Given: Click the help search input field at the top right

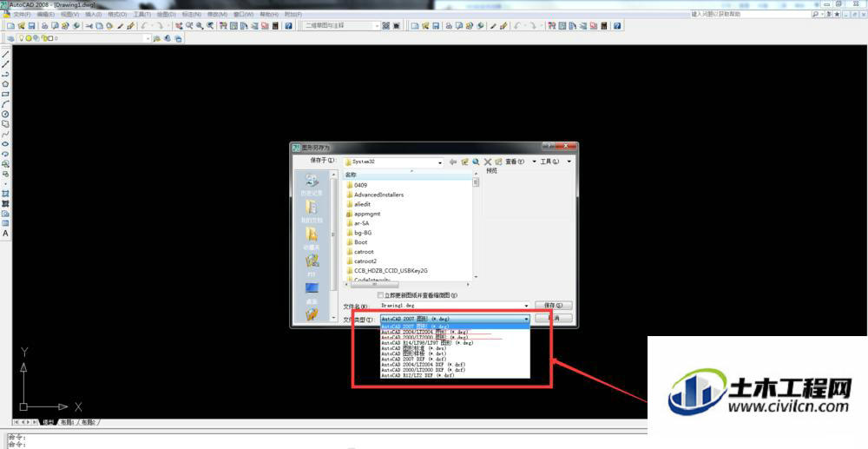Looking at the screenshot, I should pyautogui.click(x=751, y=14).
